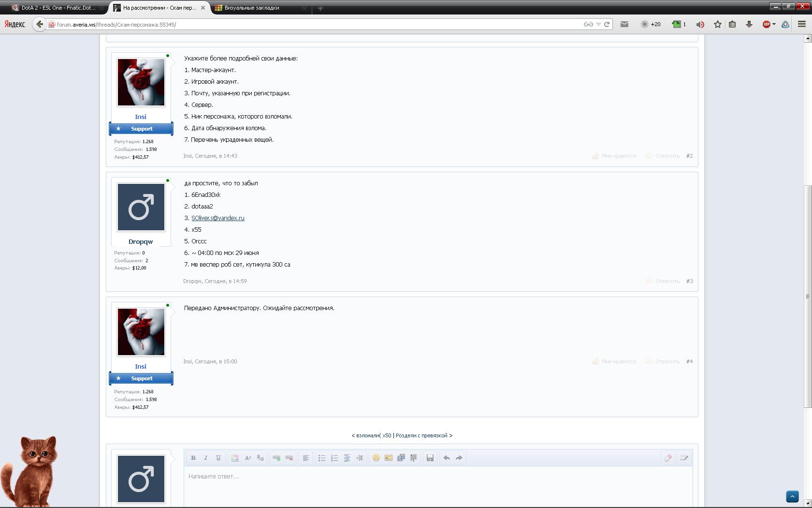Open Insi profile name in post #2
The height and width of the screenshot is (508, 812).
coord(141,117)
